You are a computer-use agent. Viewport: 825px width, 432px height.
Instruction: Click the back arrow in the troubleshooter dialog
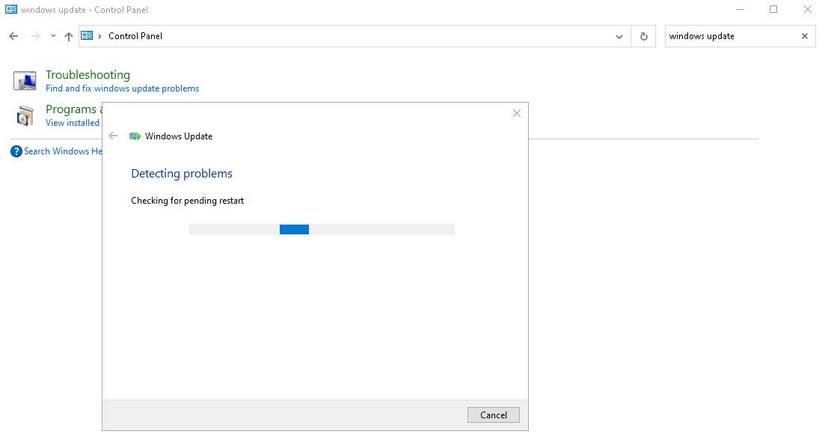[x=113, y=136]
